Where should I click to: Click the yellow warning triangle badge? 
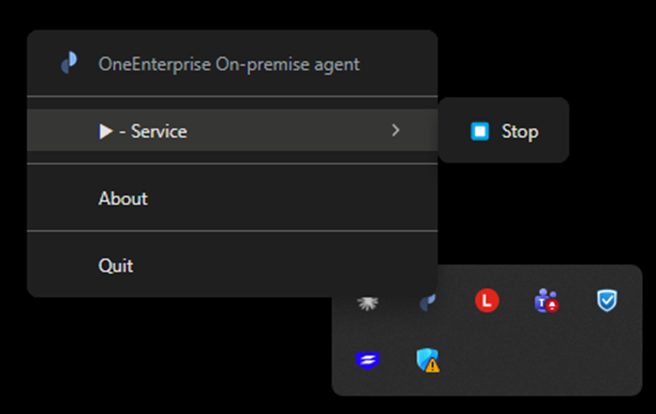(433, 365)
